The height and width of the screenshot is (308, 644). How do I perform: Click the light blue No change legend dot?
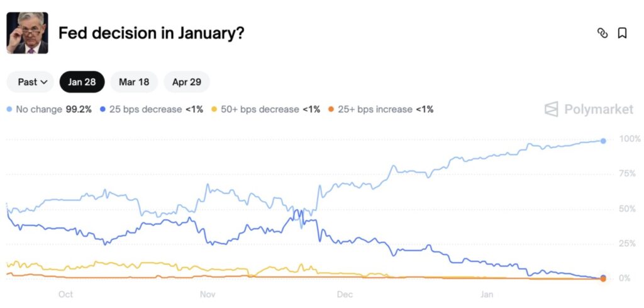pos(9,110)
